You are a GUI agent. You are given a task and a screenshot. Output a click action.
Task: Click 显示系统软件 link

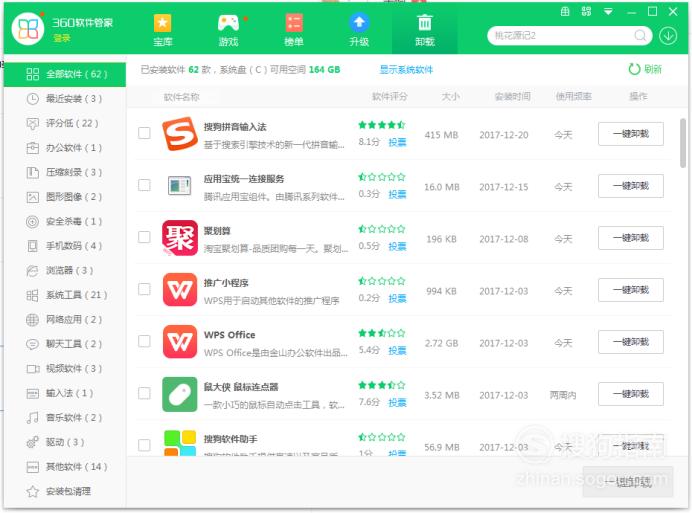pos(406,70)
